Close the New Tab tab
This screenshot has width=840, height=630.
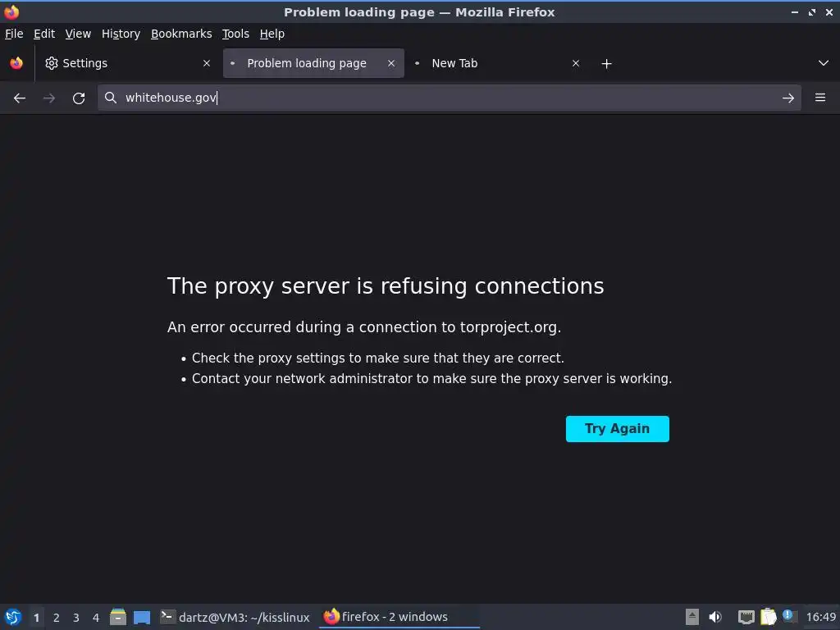[576, 63]
